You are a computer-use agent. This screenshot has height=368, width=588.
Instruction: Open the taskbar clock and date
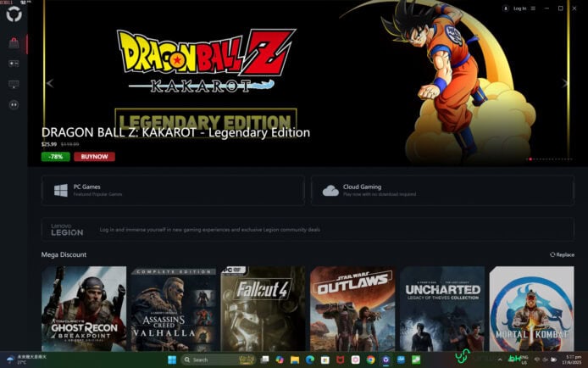tap(574, 360)
